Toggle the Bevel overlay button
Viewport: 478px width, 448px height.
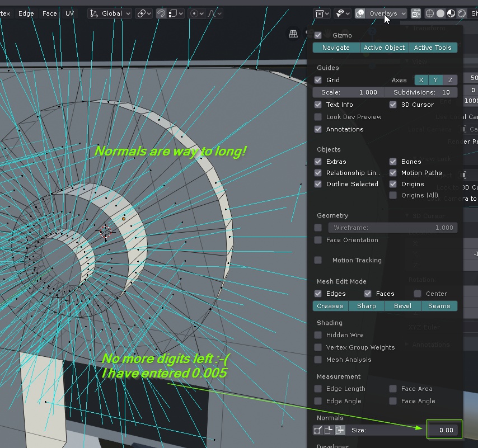[402, 306]
